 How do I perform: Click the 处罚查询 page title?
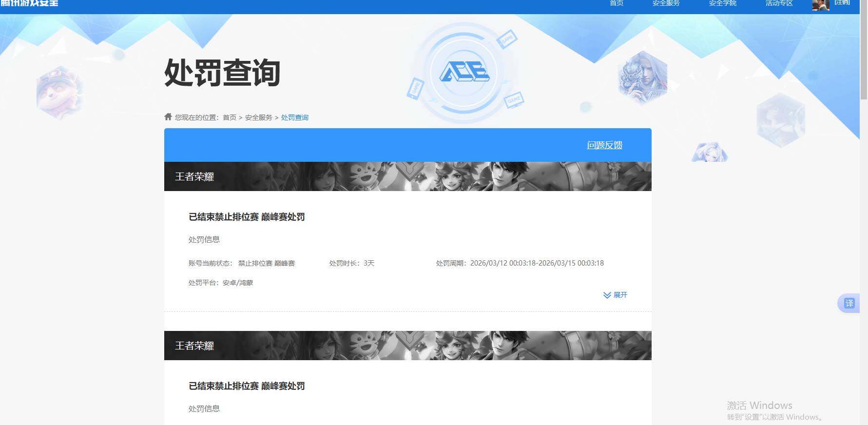222,73
